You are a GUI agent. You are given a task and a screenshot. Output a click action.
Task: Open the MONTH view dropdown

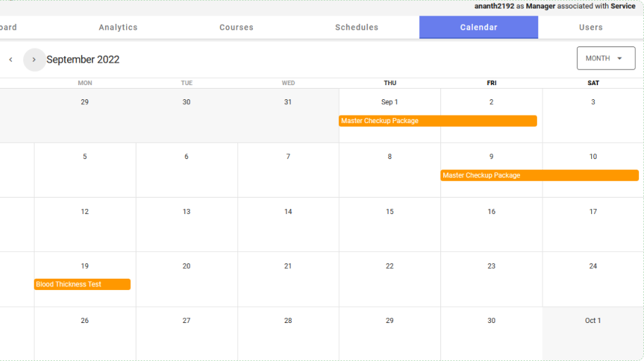click(x=605, y=58)
